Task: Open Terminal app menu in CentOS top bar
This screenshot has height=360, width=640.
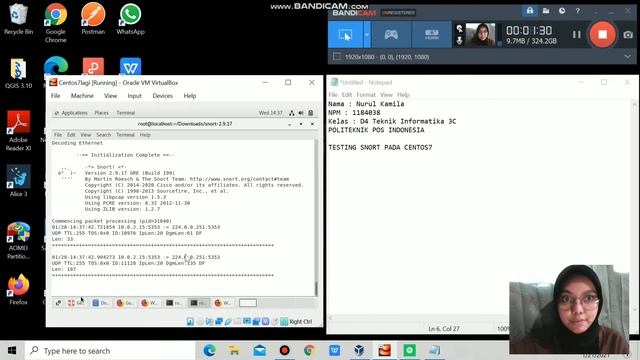Action: point(126,113)
